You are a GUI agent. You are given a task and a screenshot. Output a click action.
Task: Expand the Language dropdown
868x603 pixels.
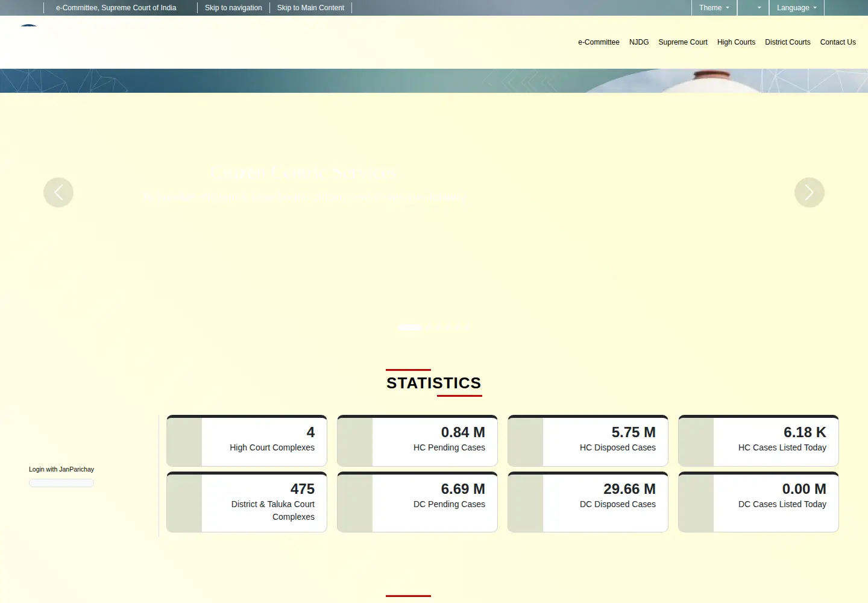coord(797,8)
